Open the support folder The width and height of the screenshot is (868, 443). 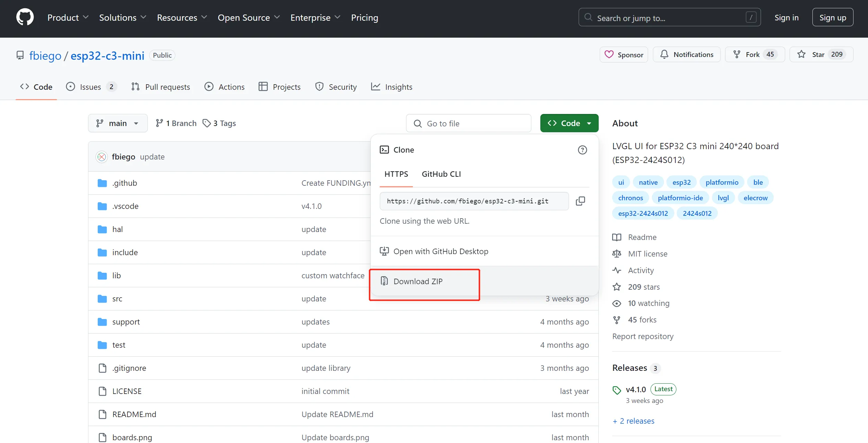click(126, 322)
